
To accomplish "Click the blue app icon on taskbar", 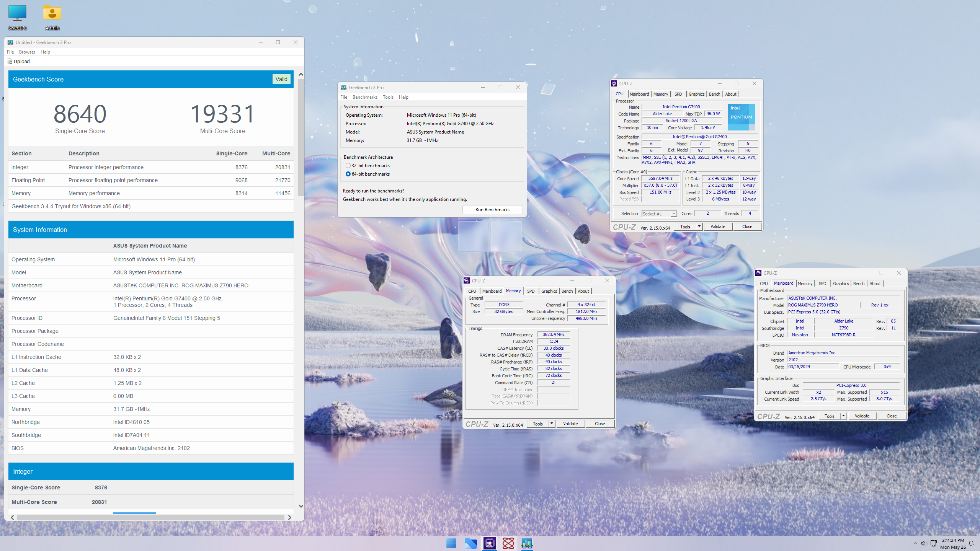I will click(470, 543).
